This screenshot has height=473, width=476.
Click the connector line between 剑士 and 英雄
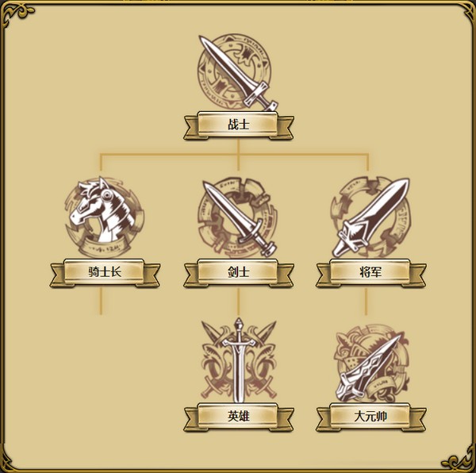point(238,302)
